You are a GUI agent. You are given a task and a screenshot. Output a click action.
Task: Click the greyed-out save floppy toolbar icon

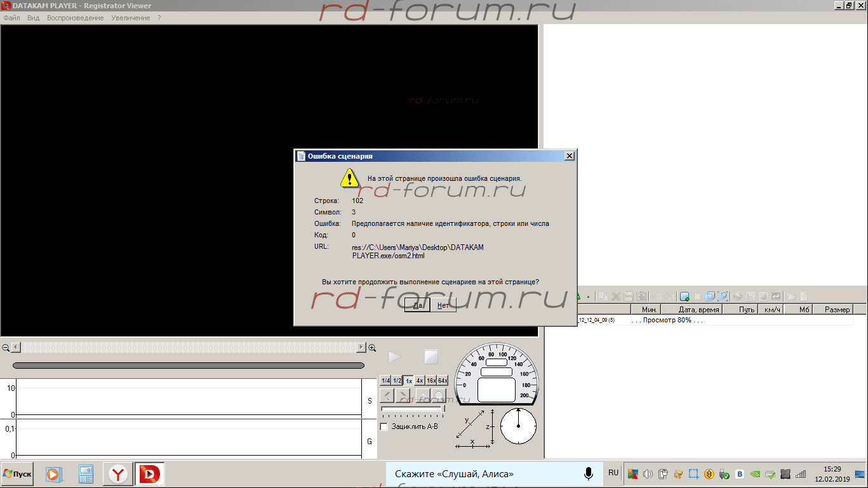(x=628, y=296)
